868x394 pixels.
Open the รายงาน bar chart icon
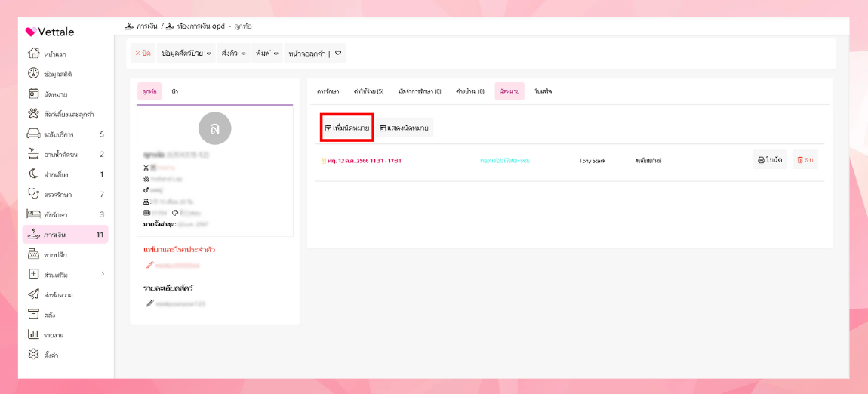[33, 334]
